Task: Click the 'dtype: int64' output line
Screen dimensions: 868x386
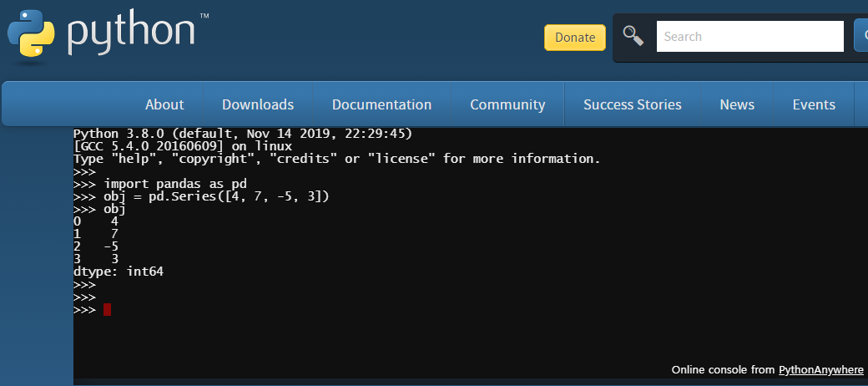Action: [119, 272]
